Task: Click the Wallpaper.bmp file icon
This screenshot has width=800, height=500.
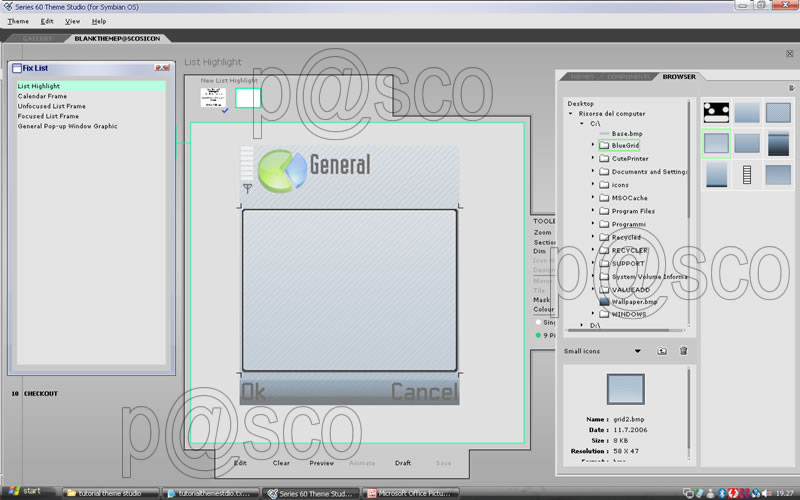Action: (x=605, y=302)
